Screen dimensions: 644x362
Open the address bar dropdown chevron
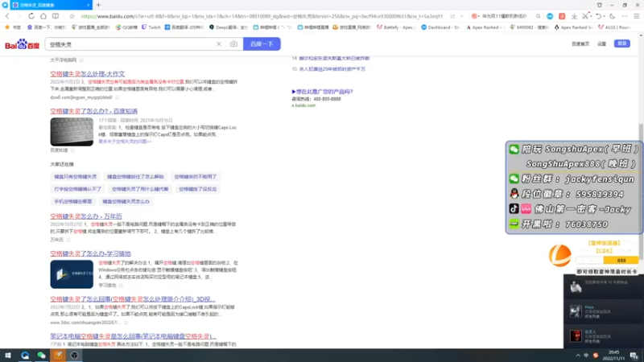pos(461,16)
